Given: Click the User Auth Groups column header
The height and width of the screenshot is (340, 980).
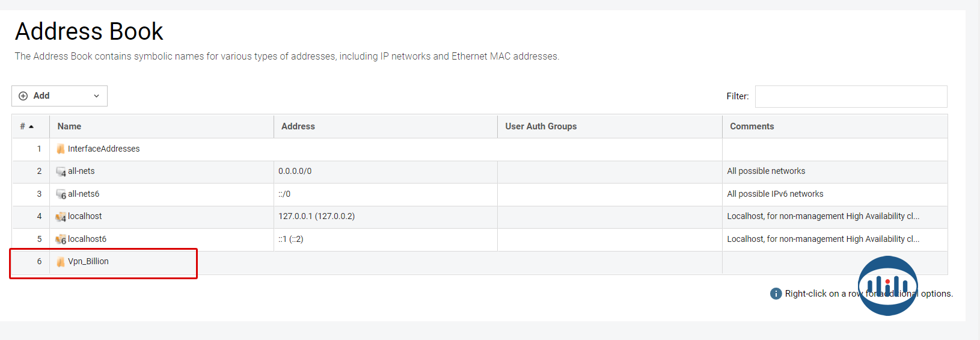Looking at the screenshot, I should [541, 126].
